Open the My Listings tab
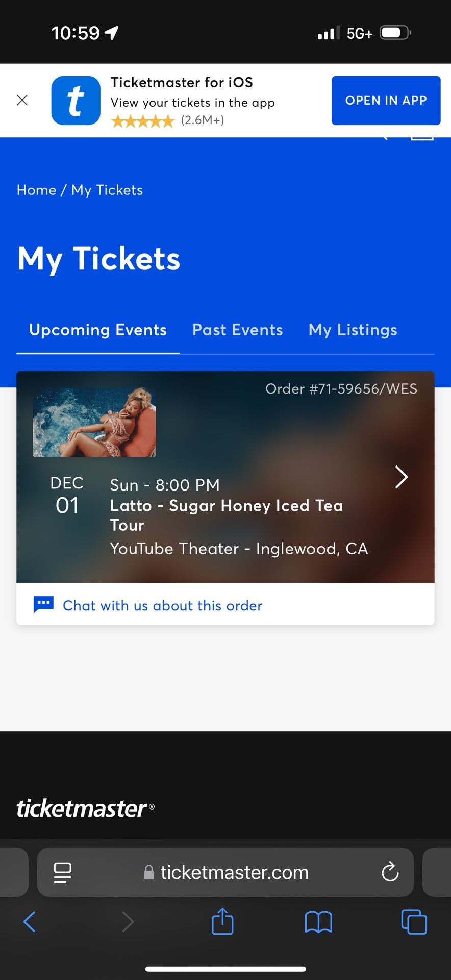 [x=353, y=330]
